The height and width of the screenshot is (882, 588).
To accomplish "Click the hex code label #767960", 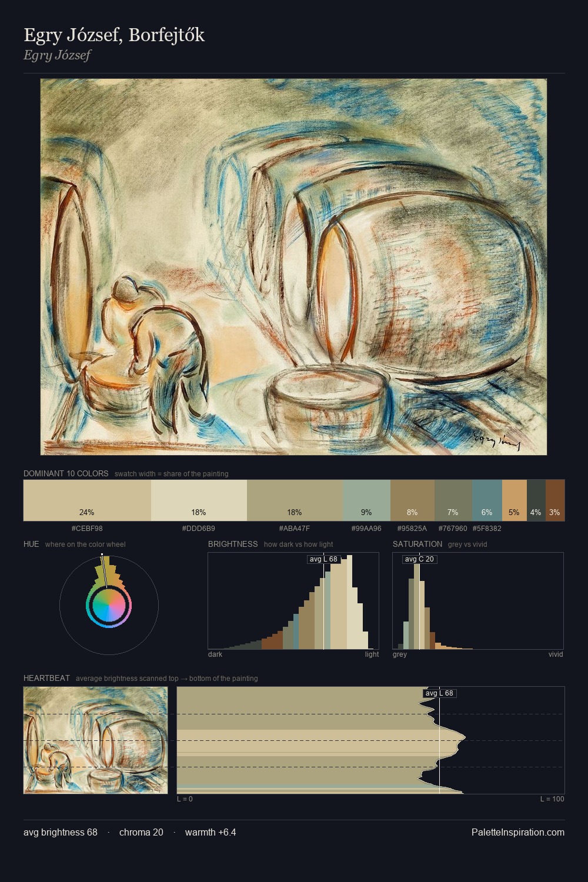I will pyautogui.click(x=453, y=529).
